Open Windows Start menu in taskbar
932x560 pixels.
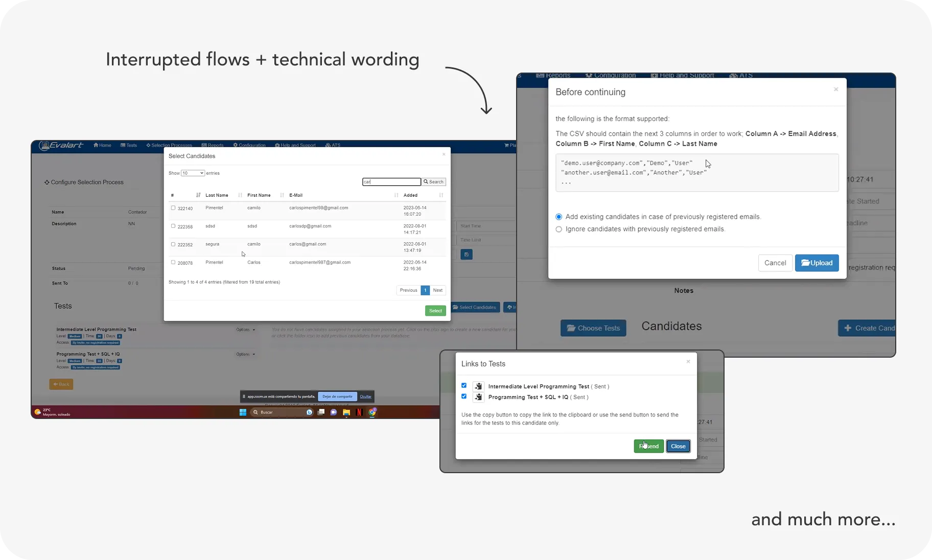point(243,412)
